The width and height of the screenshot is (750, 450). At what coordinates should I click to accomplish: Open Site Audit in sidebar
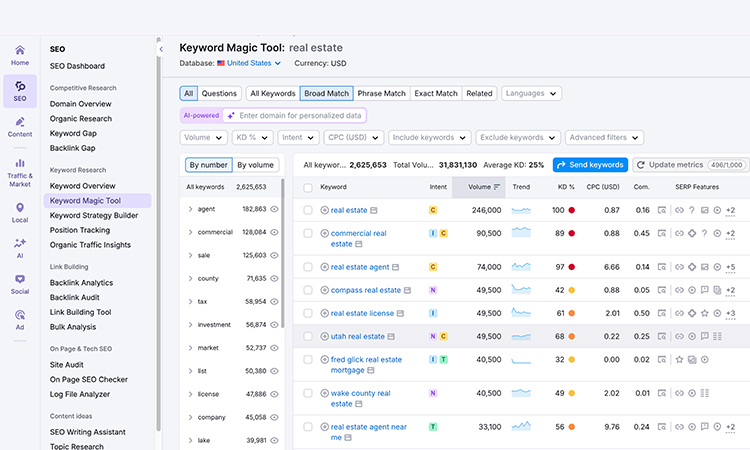pos(66,365)
